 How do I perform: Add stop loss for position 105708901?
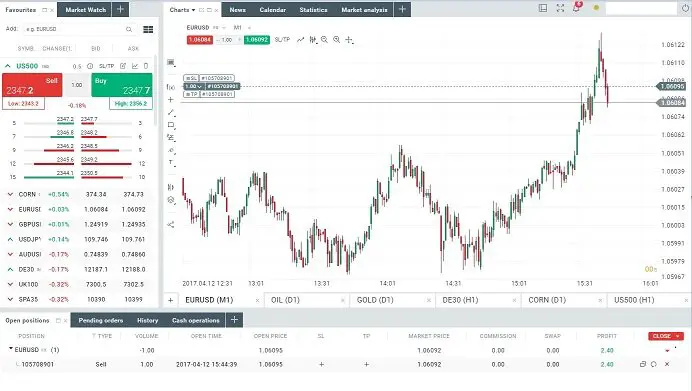(x=321, y=365)
